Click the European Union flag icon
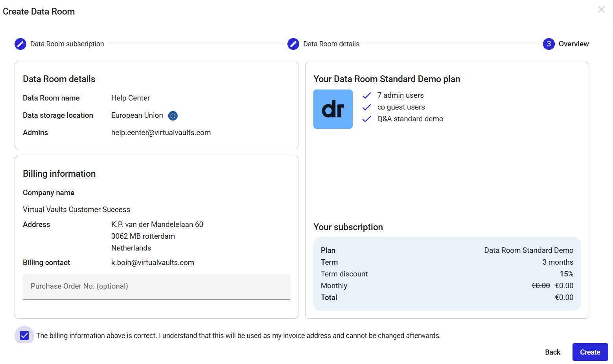 tap(173, 116)
